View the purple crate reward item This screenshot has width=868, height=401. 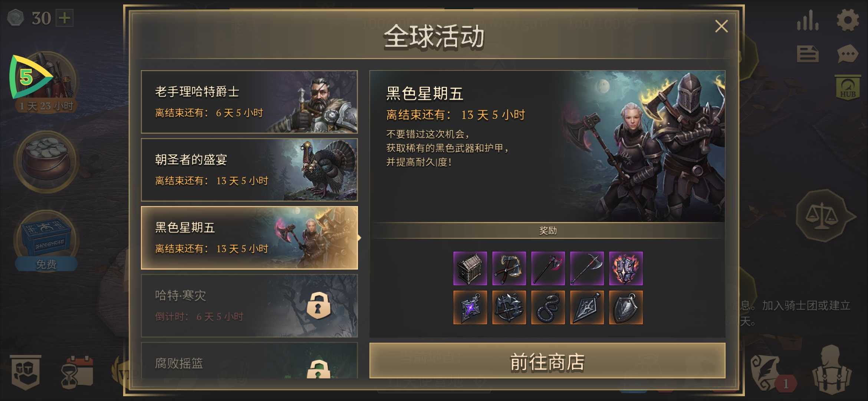click(x=470, y=268)
